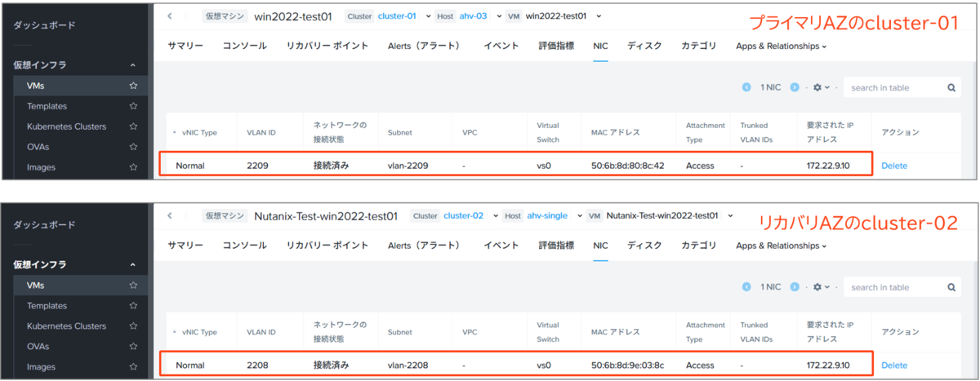Expand Apps & Relationships menu in bottom panel
The height and width of the screenshot is (381, 980).
point(781,246)
